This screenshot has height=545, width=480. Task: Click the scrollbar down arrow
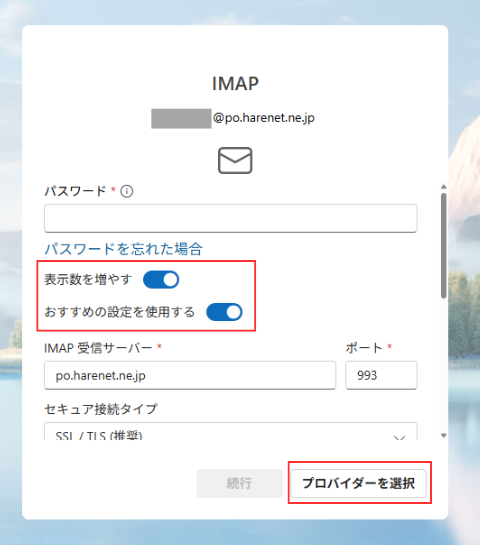pyautogui.click(x=444, y=435)
